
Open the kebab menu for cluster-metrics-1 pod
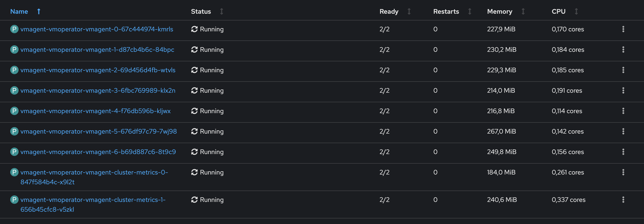pos(623,200)
